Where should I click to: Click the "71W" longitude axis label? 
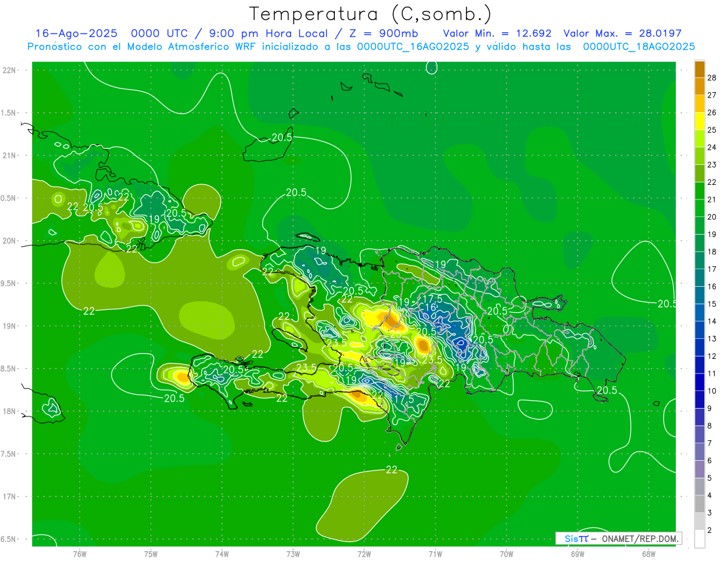(x=435, y=554)
